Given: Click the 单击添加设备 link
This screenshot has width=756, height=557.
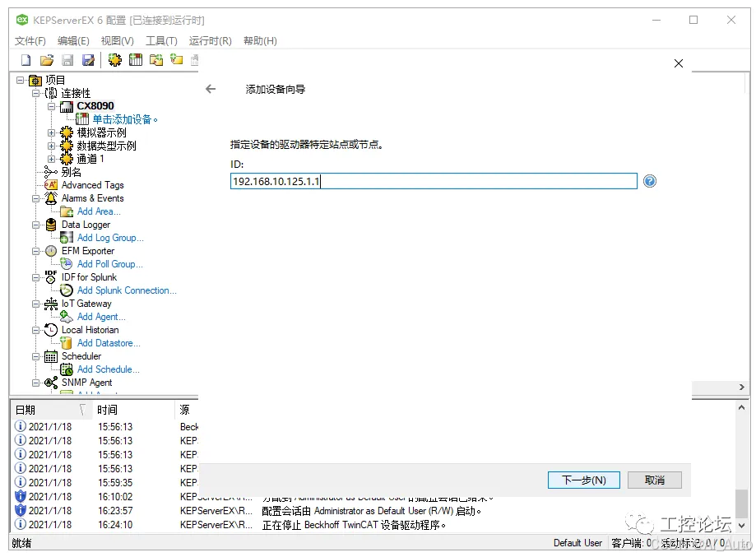Looking at the screenshot, I should (125, 119).
